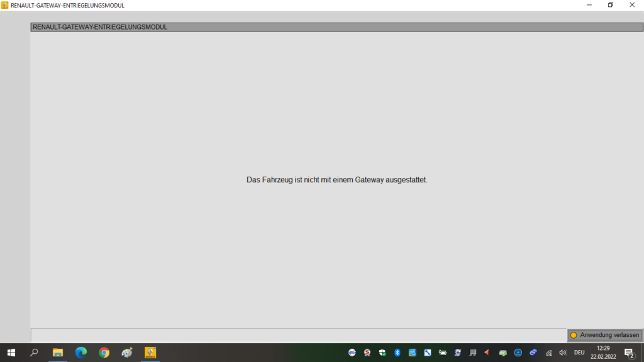Click the Windows Security shield tray icon
This screenshot has width=644, height=362.
[382, 353]
